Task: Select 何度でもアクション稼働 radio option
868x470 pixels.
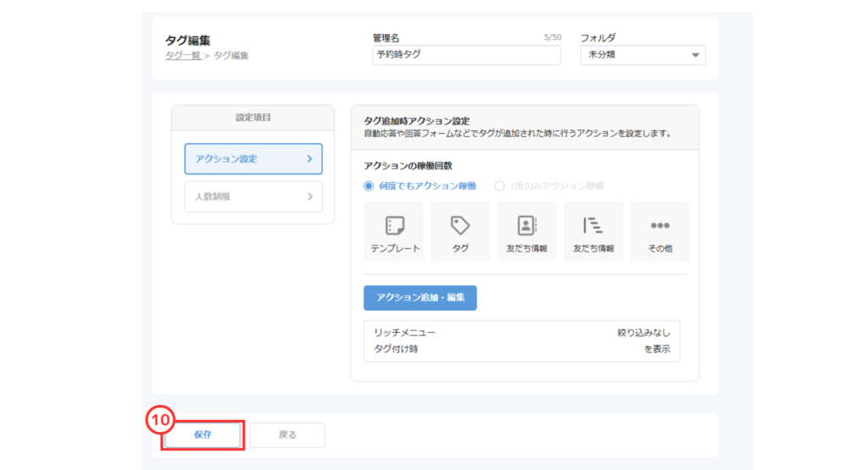Action: [369, 185]
